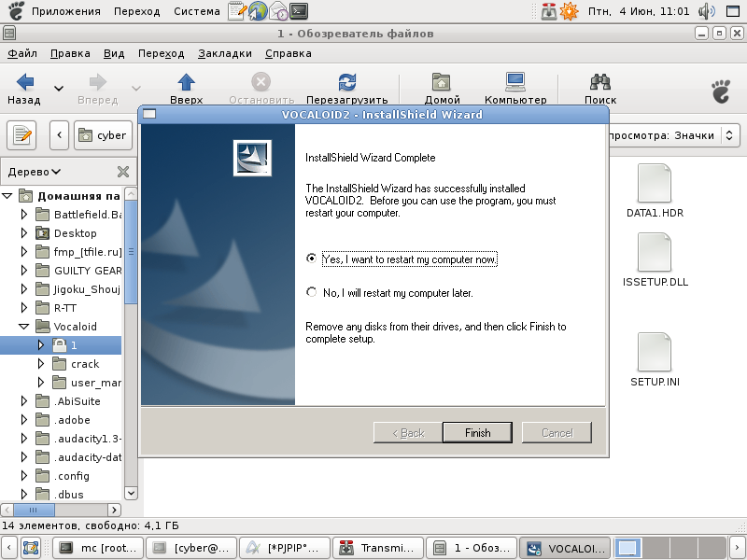Expand the crack folder in tree
This screenshot has height=560, width=747.
[x=41, y=364]
